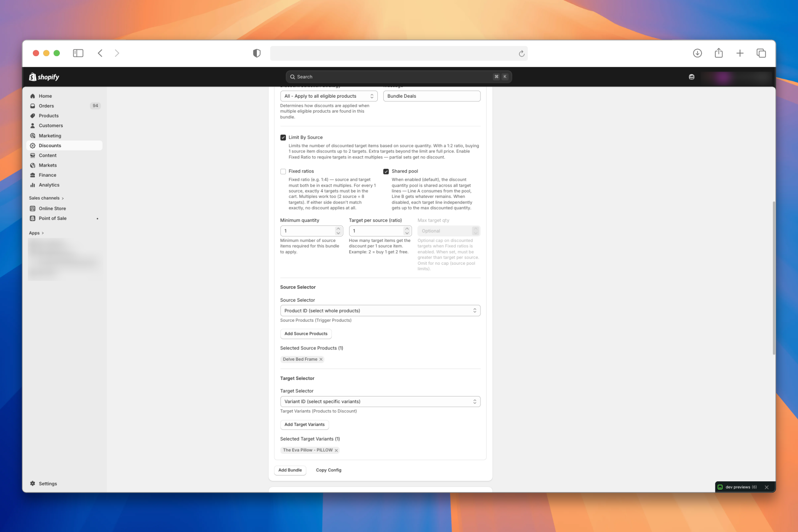The width and height of the screenshot is (798, 532).
Task: Enable the Fixed ratios checkbox
Action: (283, 171)
